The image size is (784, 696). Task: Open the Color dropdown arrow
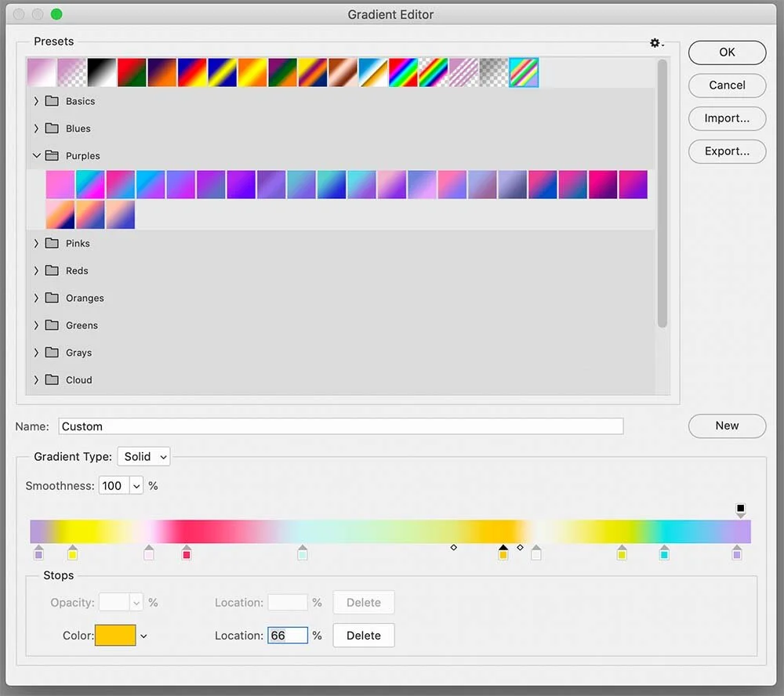pos(144,636)
